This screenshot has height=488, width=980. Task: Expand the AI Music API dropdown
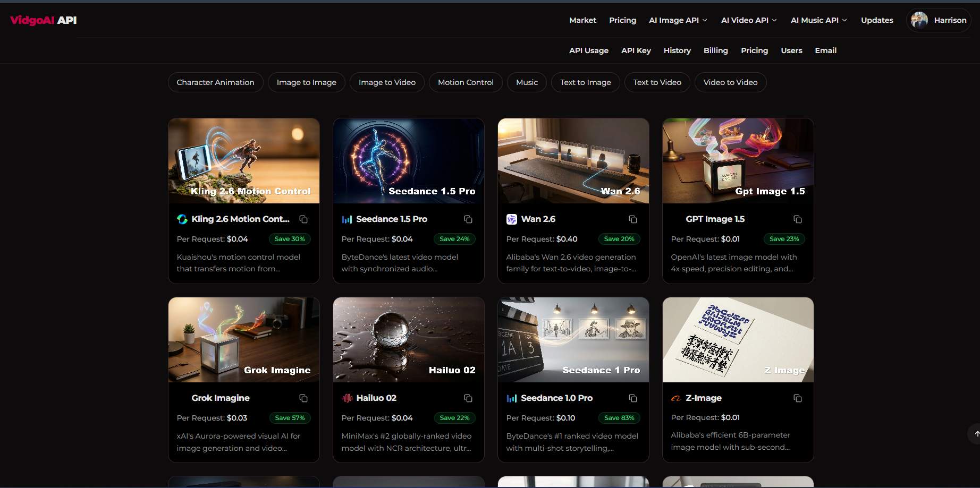coord(818,20)
